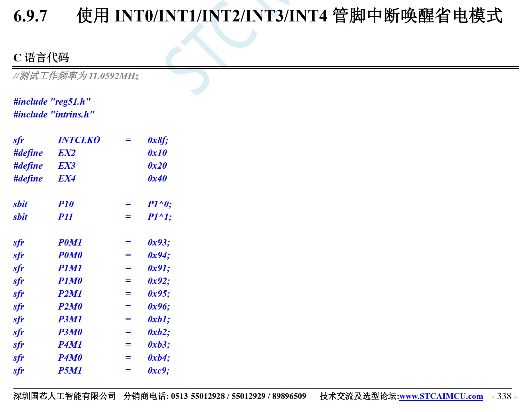Click the value P1^1;
532x412 pixels.
[160, 217]
